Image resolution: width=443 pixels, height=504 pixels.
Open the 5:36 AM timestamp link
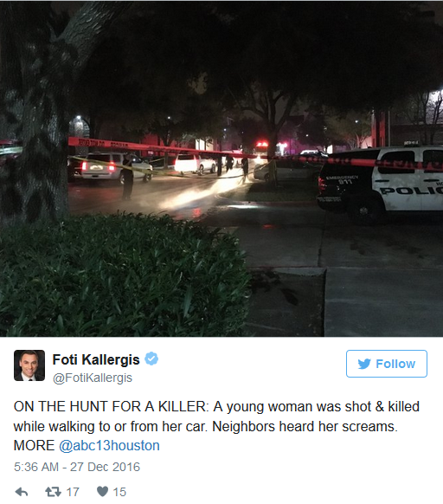click(36, 467)
